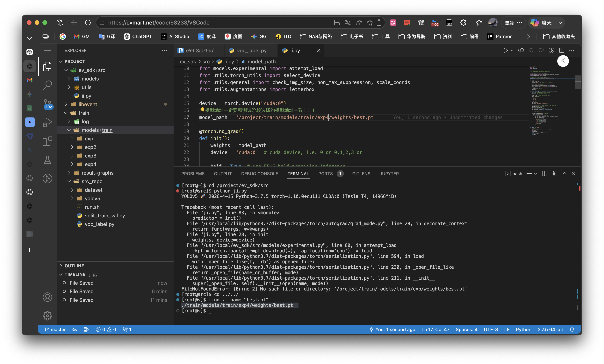Switch to the PROBLEMS panel tab

[193, 174]
